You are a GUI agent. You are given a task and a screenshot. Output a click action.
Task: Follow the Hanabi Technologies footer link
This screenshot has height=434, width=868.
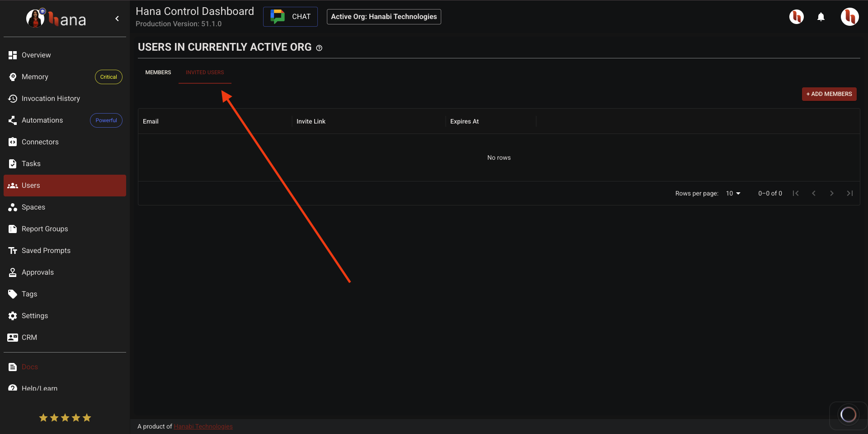pos(203,426)
